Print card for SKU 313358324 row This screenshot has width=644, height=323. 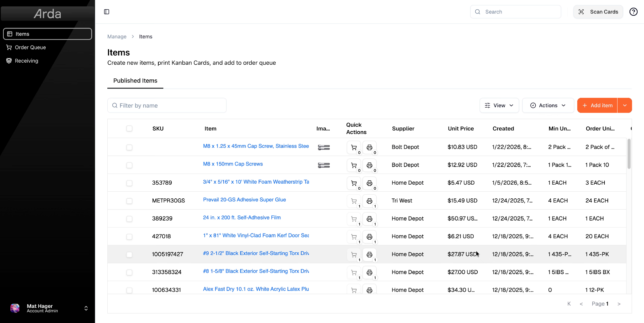click(x=369, y=272)
